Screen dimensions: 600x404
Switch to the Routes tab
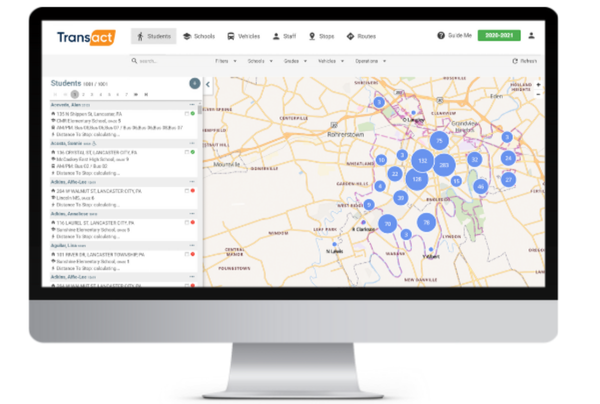(361, 36)
